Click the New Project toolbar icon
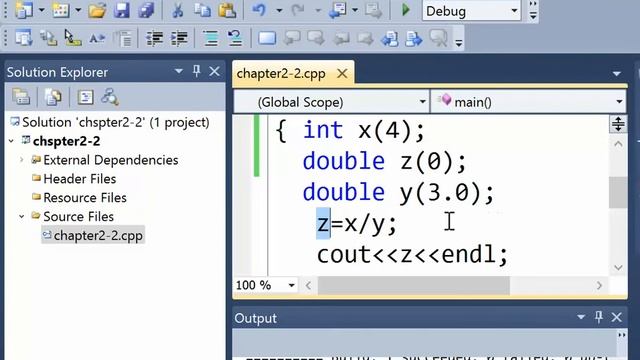The height and width of the screenshot is (360, 640). tap(24, 10)
